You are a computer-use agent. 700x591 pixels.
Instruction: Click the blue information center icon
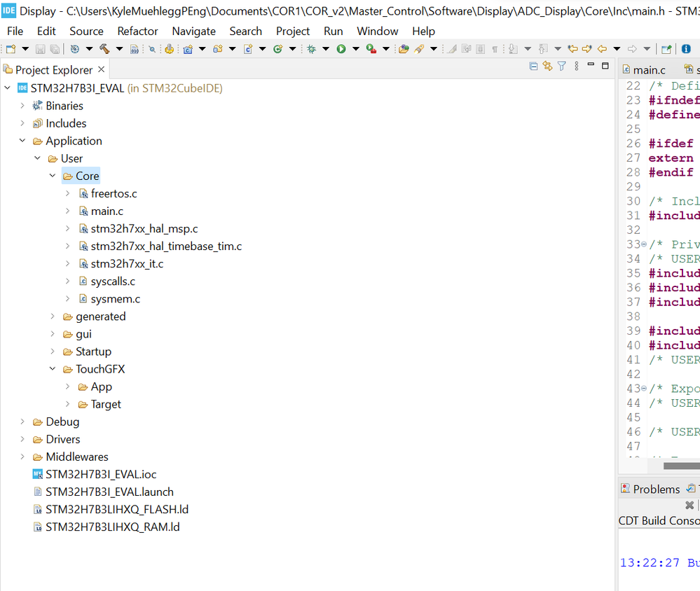point(687,49)
